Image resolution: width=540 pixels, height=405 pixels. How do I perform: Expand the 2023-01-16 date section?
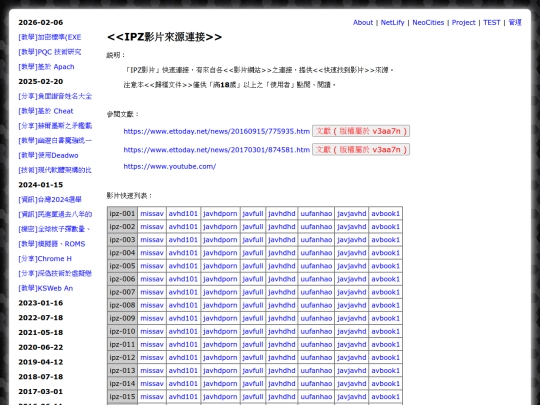(41, 303)
